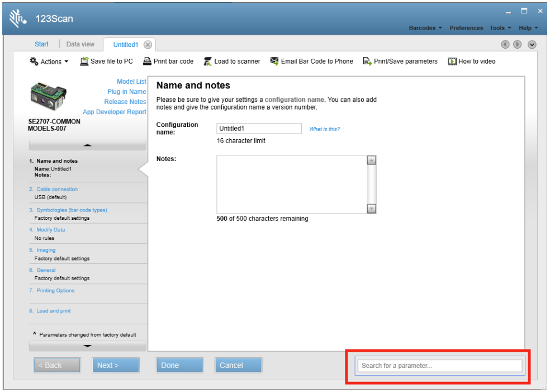Image resolution: width=550 pixels, height=392 pixels.
Task: Click the Load to scanner icon
Action: click(208, 62)
